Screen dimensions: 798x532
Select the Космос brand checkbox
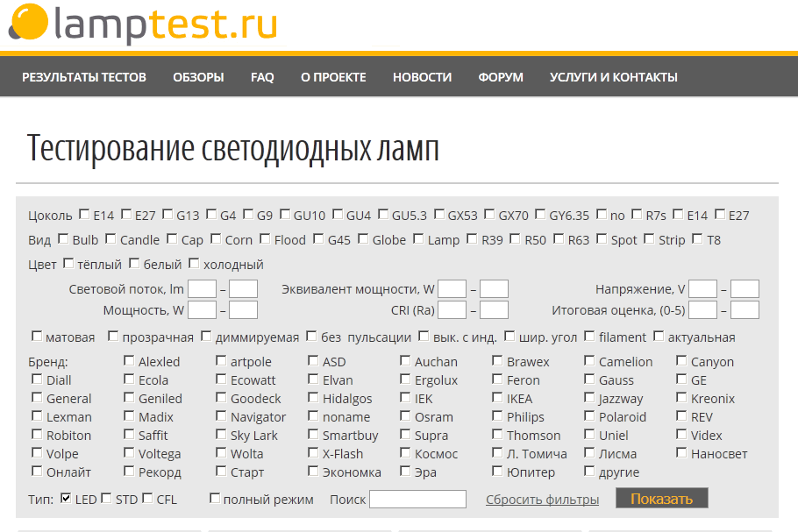coord(405,452)
